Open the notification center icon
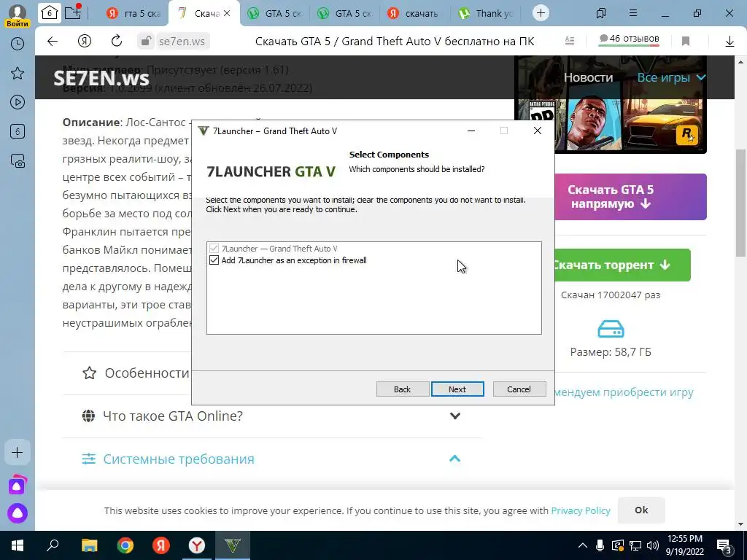 click(x=724, y=545)
